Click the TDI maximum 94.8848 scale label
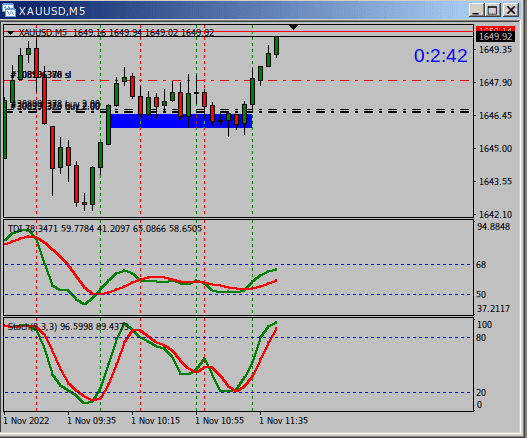 click(x=493, y=227)
